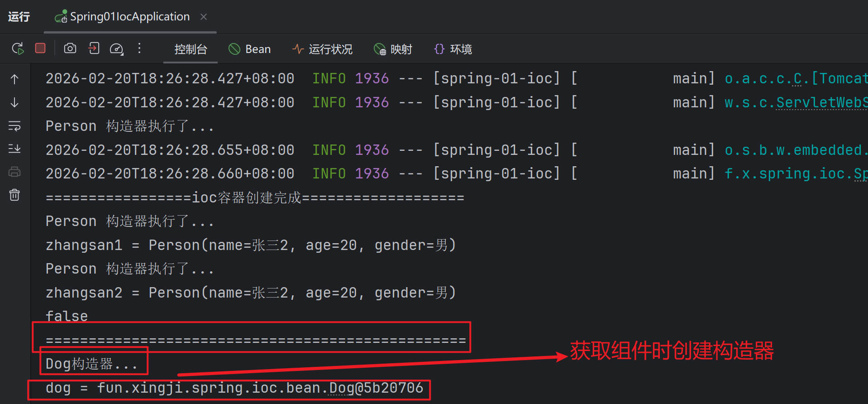This screenshot has width=868, height=404.
Task: Switch to the 控制台 tab
Action: tap(191, 49)
